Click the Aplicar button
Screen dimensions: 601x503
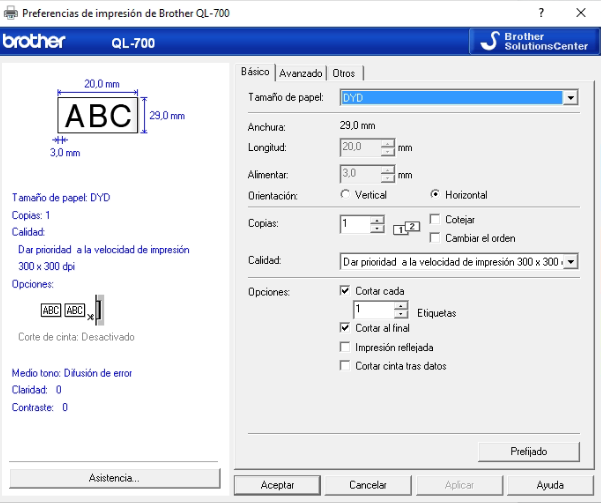click(459, 485)
